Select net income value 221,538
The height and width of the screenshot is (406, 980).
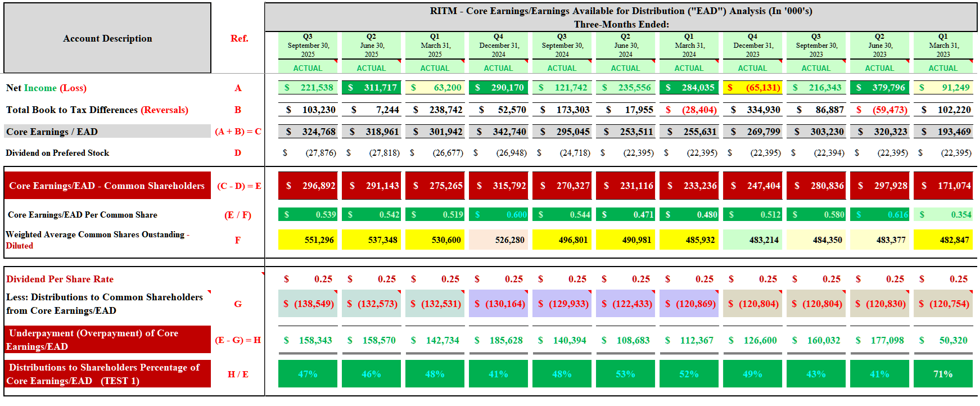coord(308,88)
